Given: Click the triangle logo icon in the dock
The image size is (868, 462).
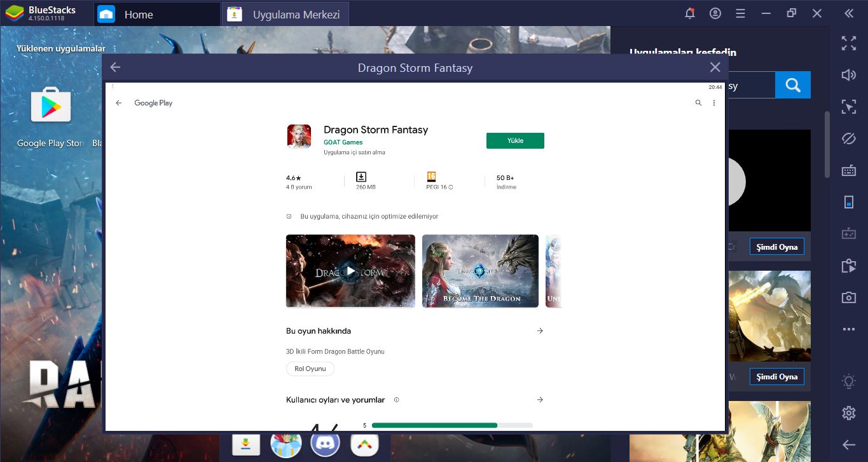Looking at the screenshot, I should [365, 445].
